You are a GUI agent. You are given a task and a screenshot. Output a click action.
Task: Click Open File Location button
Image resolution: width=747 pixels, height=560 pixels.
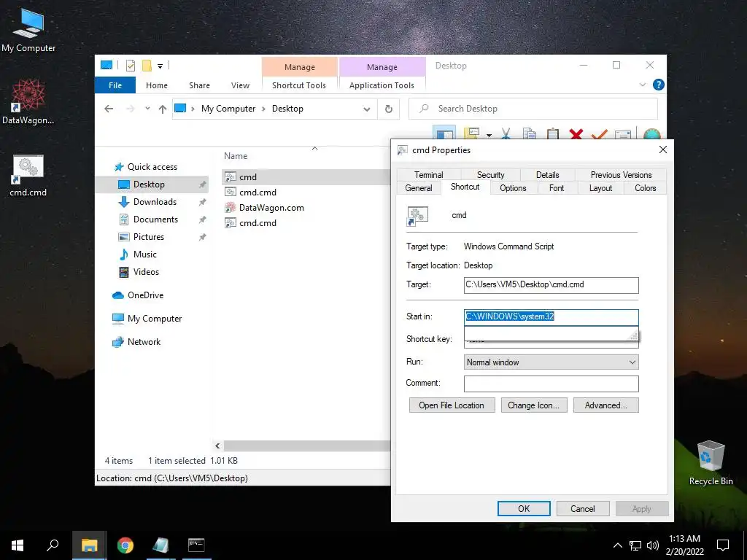(452, 405)
